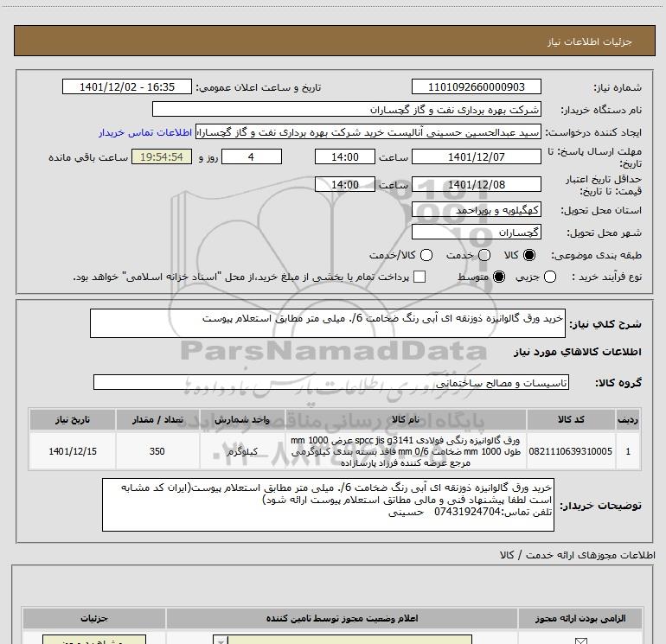Click the need number field 1101092660000903
The height and width of the screenshot is (644, 666).
[476, 87]
